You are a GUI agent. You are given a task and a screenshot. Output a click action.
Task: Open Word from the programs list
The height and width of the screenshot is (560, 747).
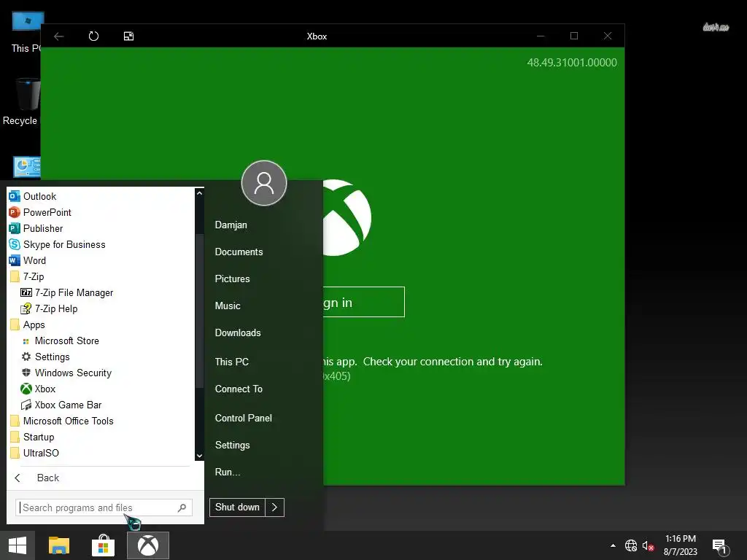pyautogui.click(x=28, y=260)
